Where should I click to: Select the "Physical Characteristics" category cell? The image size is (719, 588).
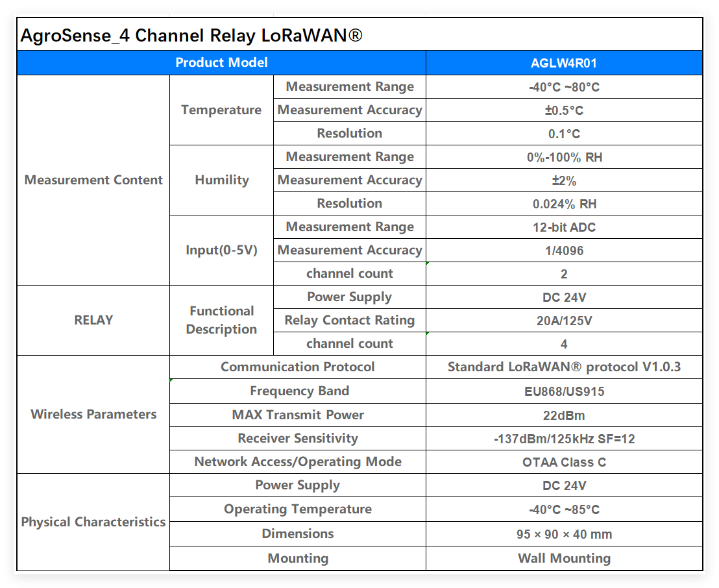[93, 522]
